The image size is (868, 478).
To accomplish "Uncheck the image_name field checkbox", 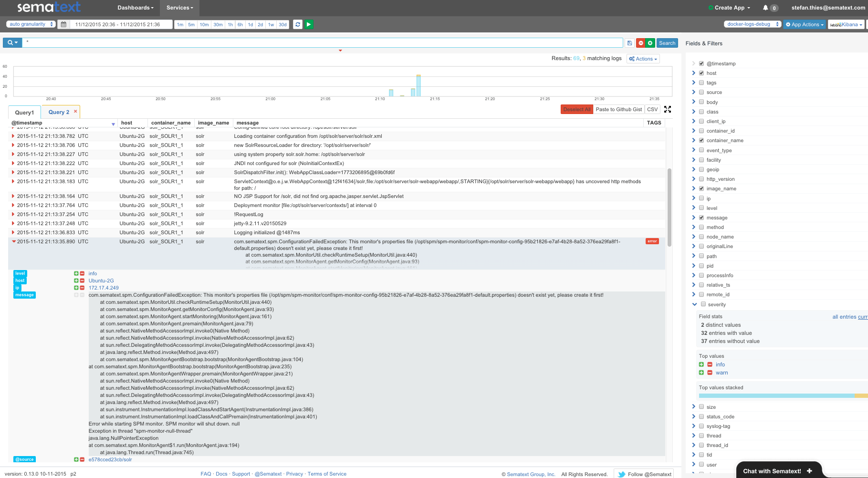I will click(x=701, y=188).
